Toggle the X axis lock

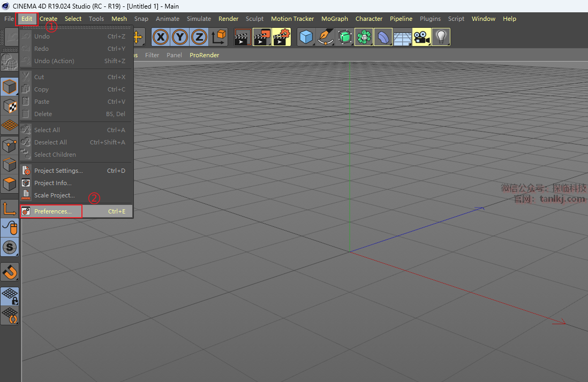(x=161, y=37)
